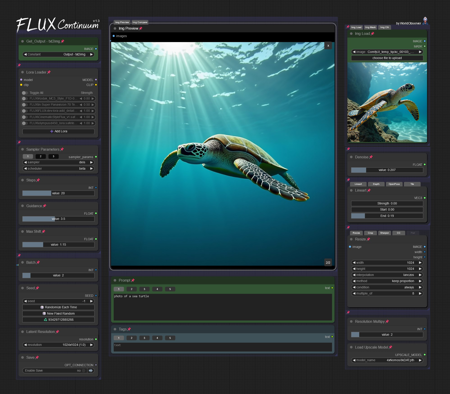Click the red pin next to Lora Loader title
The width and height of the screenshot is (450, 394).
[x=49, y=72]
